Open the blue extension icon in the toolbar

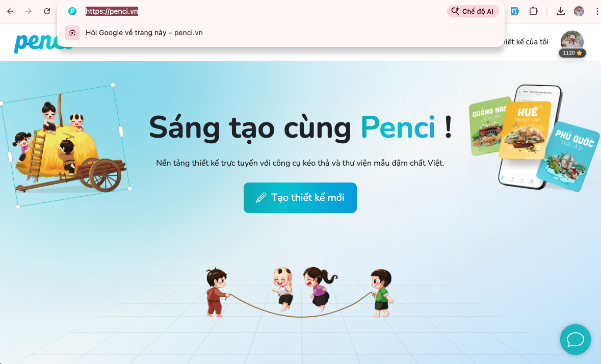(514, 12)
